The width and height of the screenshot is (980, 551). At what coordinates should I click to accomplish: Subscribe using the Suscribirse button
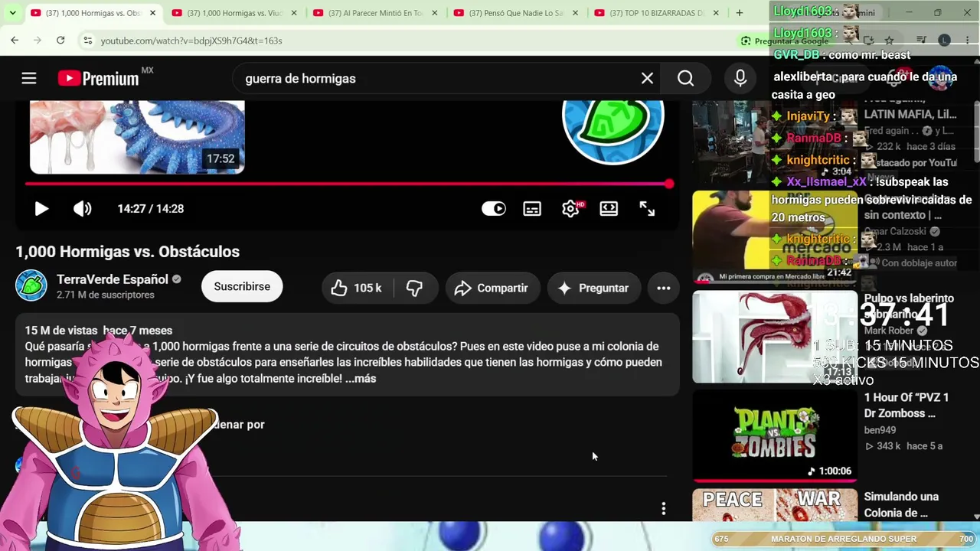[242, 286]
